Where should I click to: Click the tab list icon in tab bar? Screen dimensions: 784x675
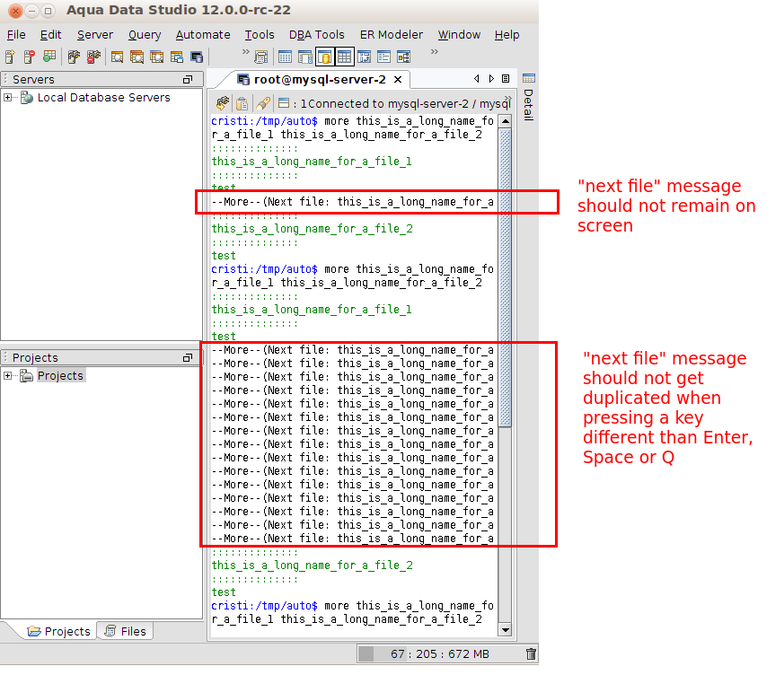point(506,78)
